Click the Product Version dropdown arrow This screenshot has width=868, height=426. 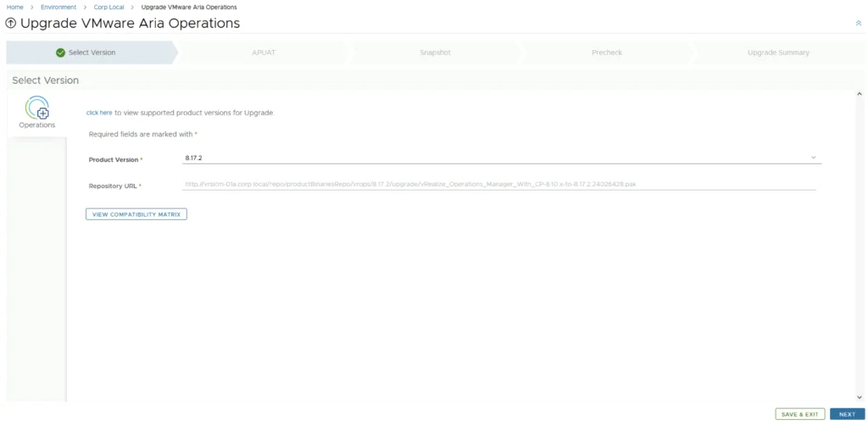point(814,158)
